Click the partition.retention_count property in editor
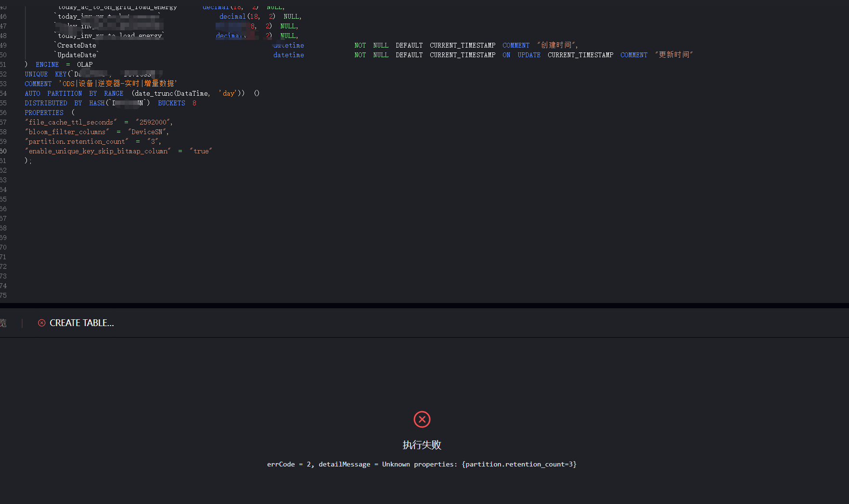Viewport: 849px width, 504px height. pyautogui.click(x=78, y=141)
